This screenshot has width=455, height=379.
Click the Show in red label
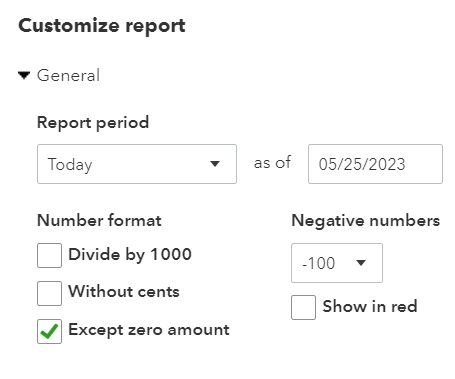point(370,306)
